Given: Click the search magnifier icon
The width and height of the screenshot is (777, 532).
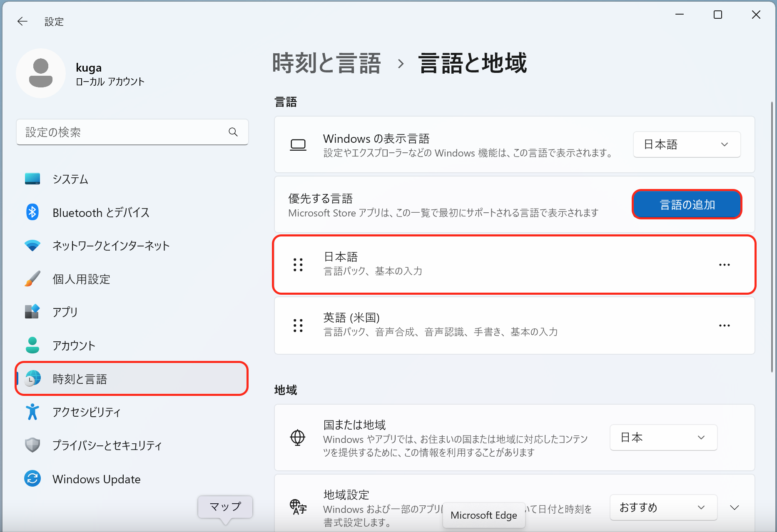Looking at the screenshot, I should [233, 132].
